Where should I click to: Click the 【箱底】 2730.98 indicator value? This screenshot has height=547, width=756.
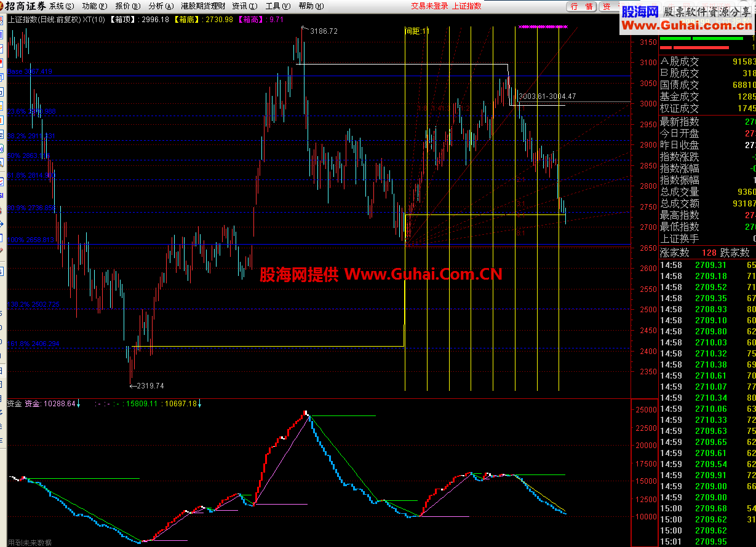tap(203, 19)
